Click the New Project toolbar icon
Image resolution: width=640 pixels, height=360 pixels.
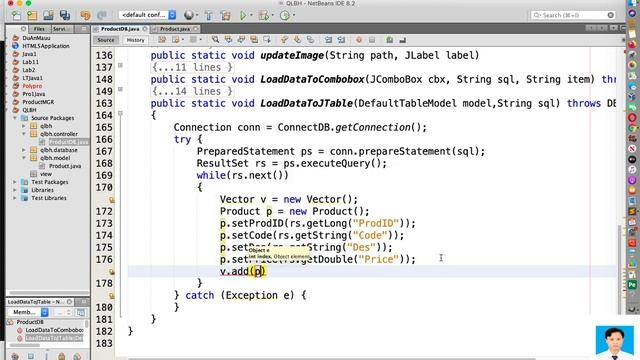click(32, 16)
